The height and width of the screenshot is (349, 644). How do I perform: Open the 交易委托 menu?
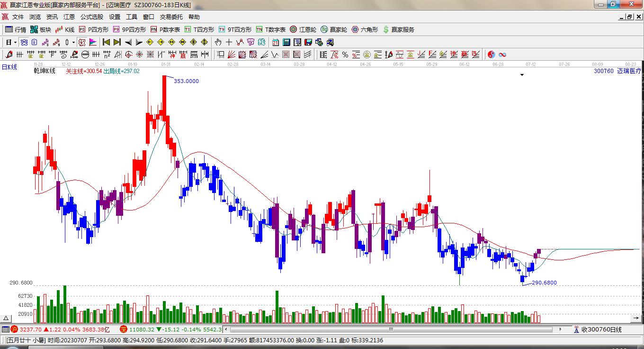coord(171,17)
